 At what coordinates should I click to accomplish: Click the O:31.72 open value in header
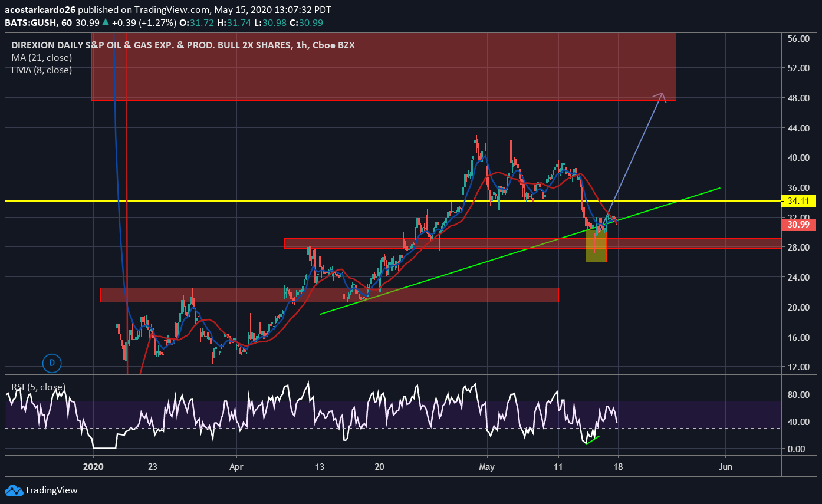click(x=195, y=22)
